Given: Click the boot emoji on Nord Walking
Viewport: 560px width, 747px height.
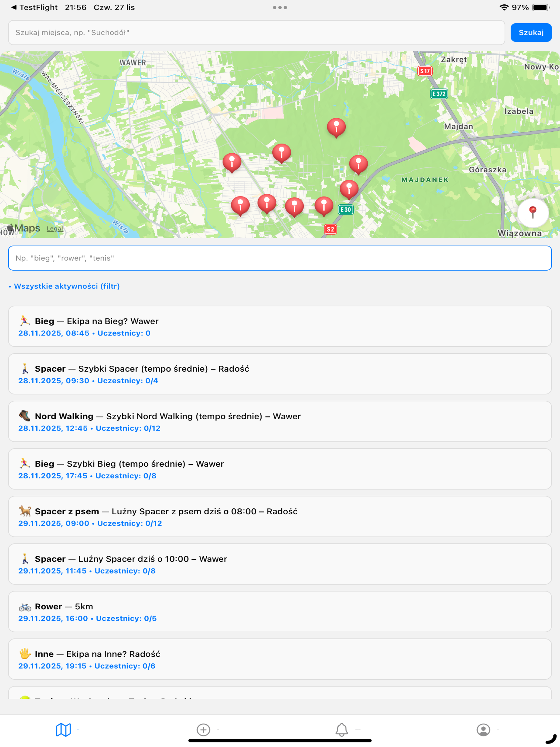Looking at the screenshot, I should pos(25,416).
